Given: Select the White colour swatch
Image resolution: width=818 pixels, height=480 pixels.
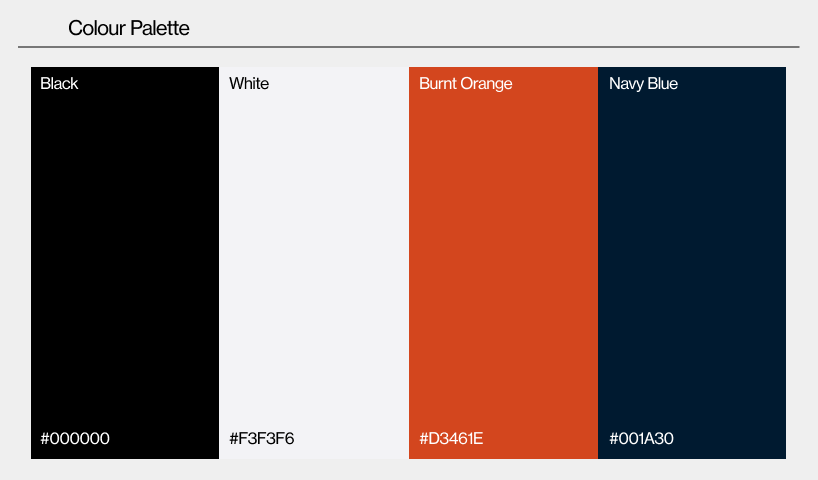Looking at the screenshot, I should pos(314,263).
